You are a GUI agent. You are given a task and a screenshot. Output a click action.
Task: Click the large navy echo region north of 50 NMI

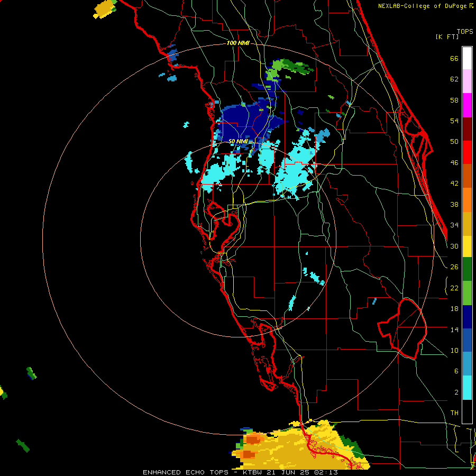(246, 122)
